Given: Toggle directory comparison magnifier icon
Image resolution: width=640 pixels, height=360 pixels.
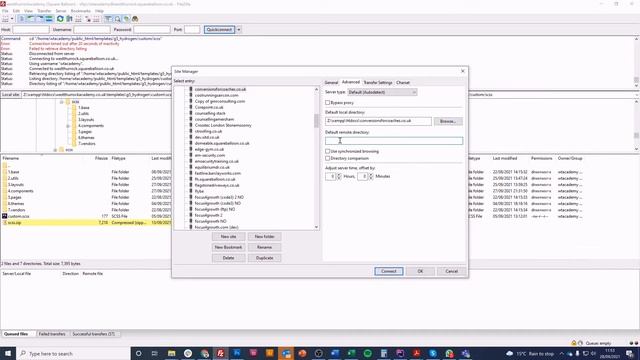Looking at the screenshot, I should 118,19.
